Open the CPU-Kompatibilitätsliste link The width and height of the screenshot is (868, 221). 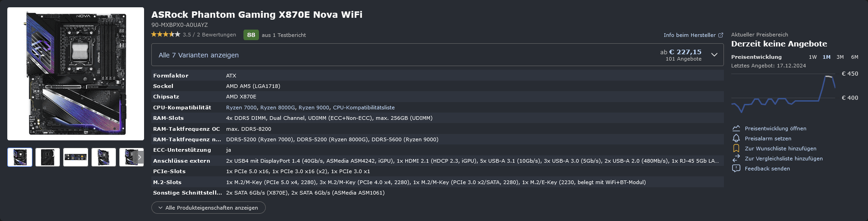click(364, 108)
